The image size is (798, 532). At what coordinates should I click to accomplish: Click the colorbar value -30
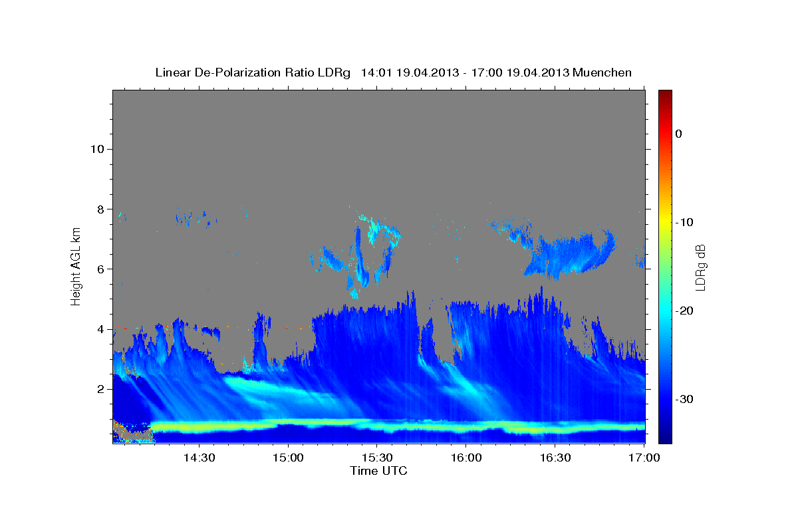click(x=684, y=399)
